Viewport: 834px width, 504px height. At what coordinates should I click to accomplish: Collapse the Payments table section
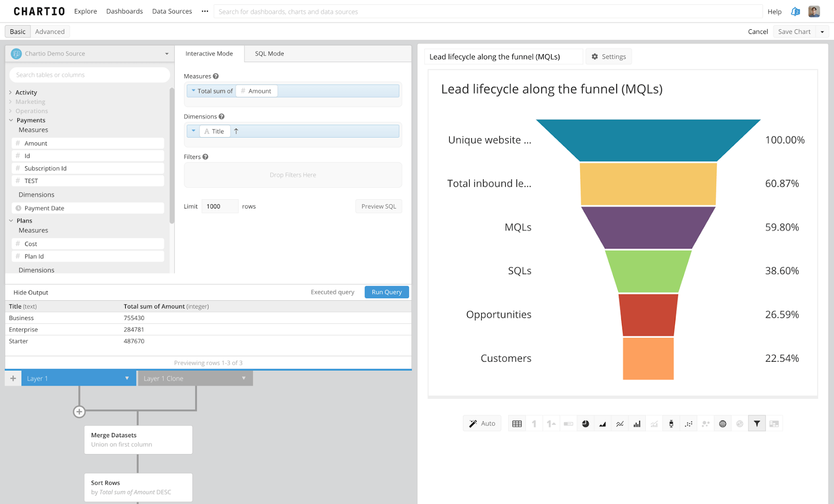[x=11, y=120]
